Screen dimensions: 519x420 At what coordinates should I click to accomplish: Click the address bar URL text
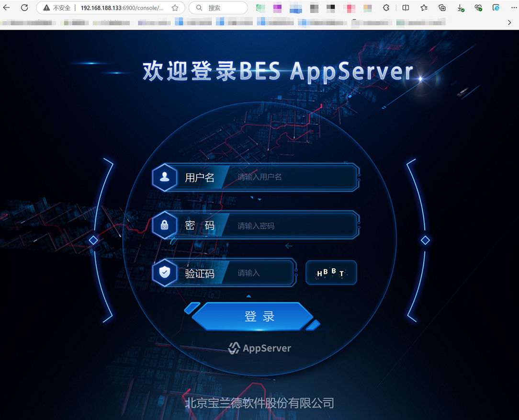(122, 8)
